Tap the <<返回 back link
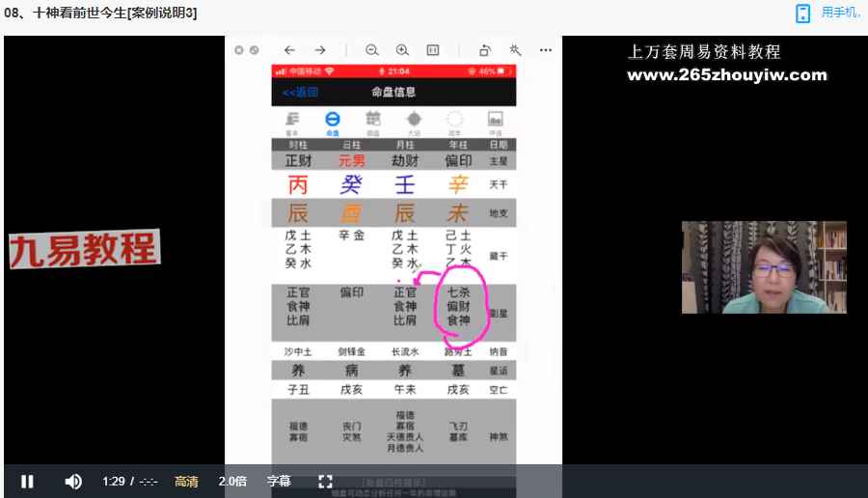Viewport: 868px width, 498px height. (300, 93)
